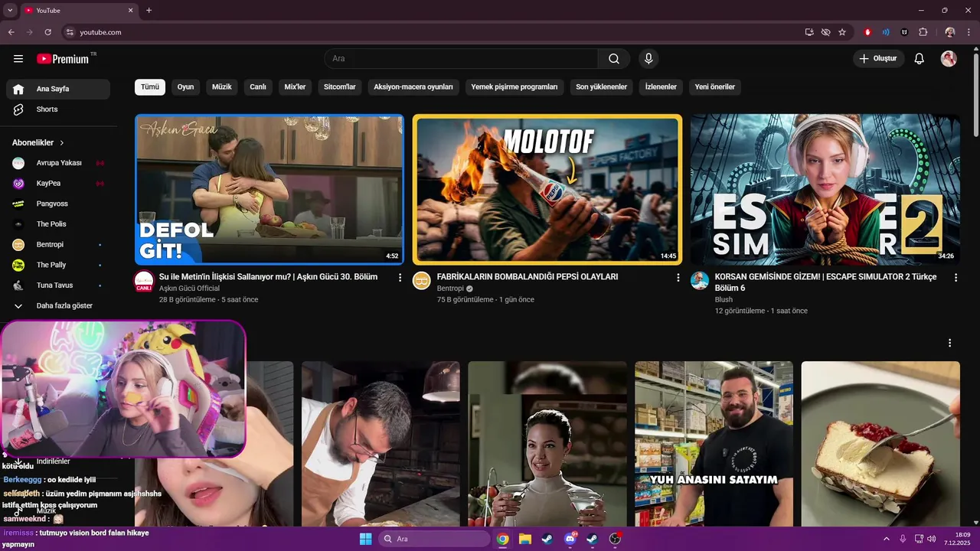This screenshot has height=551, width=980.
Task: Open Aşkın Gücü Official channel avatar
Action: pyautogui.click(x=144, y=281)
